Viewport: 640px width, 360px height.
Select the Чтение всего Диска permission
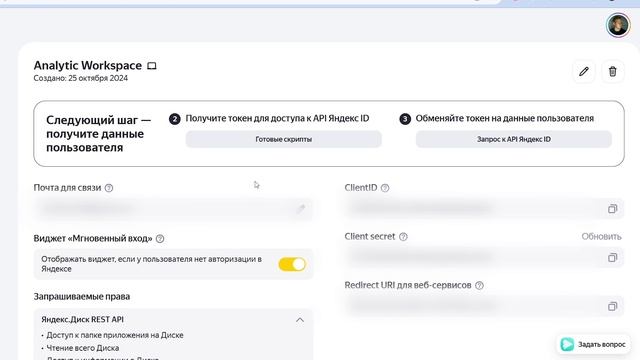(82, 348)
